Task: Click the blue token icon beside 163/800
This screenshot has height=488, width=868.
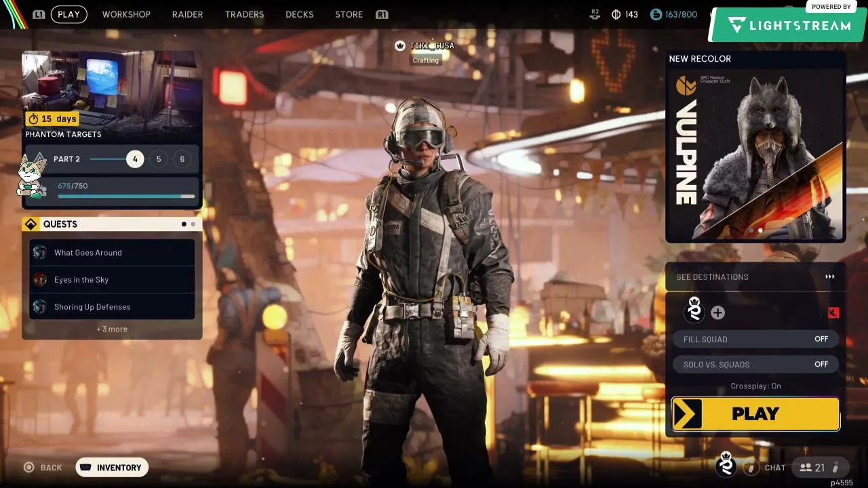Action: (x=656, y=14)
